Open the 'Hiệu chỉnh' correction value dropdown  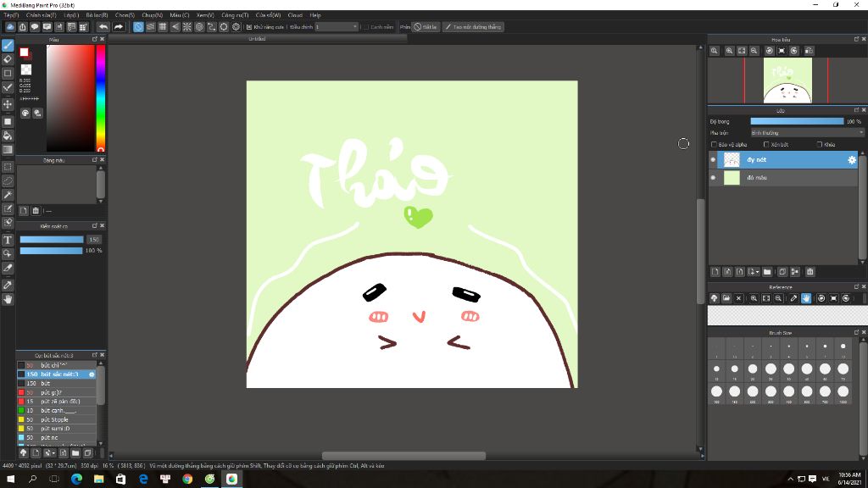(337, 26)
